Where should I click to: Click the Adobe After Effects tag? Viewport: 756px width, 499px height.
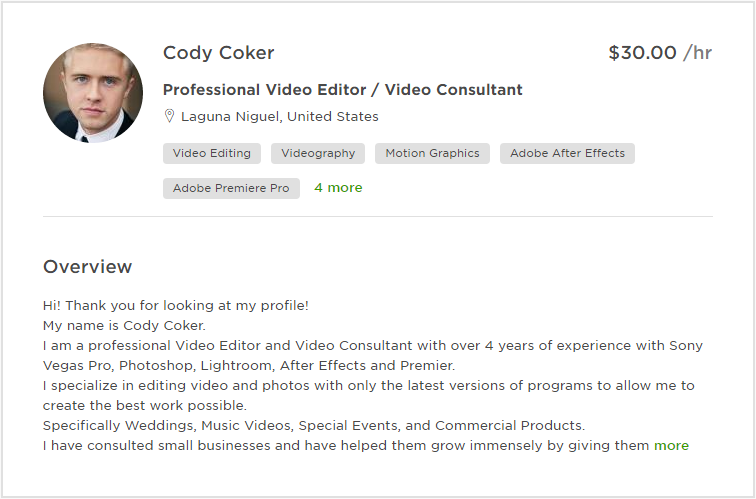(567, 153)
